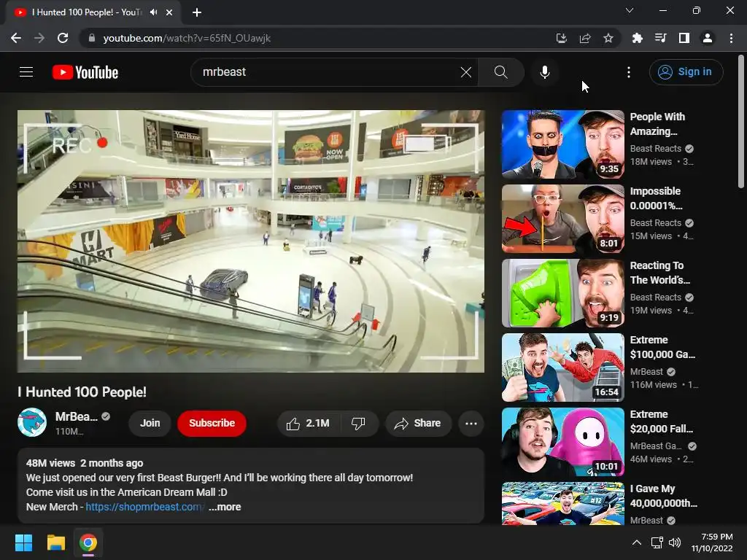The image size is (747, 560).
Task: Open Extreme $100,000 Ga... video thumbnail
Action: (562, 367)
